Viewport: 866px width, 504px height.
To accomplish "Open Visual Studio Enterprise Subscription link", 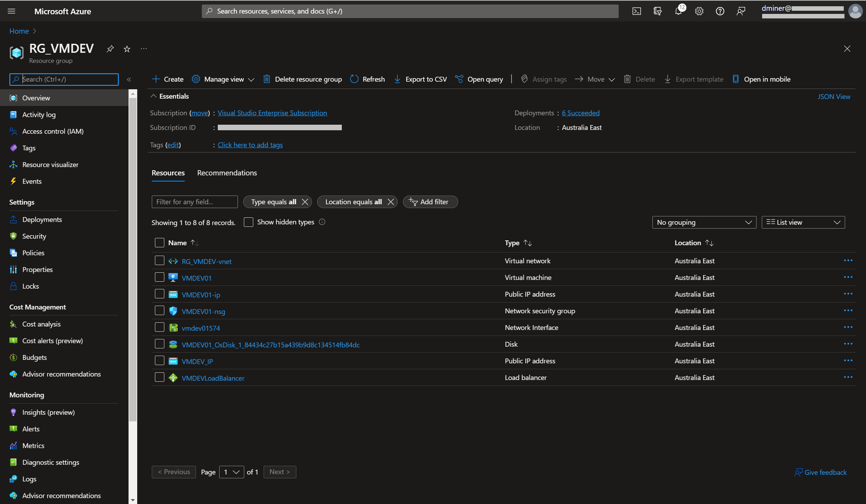I will tap(272, 113).
